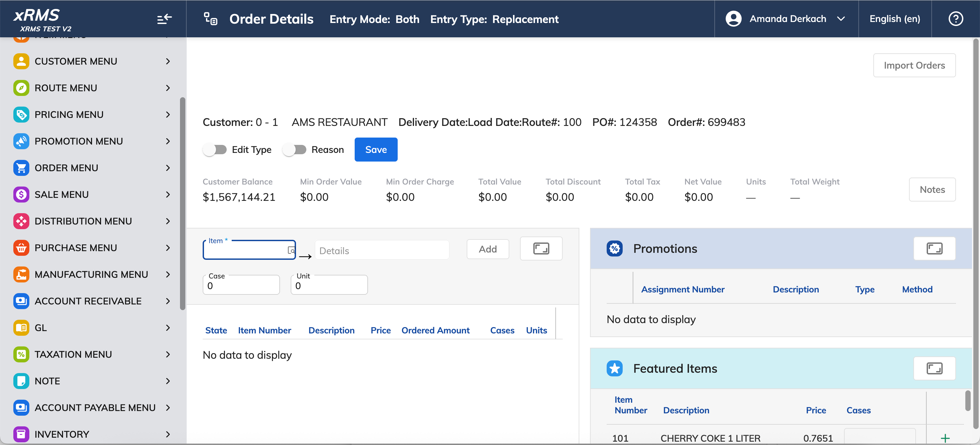Expand DISTRIBUTION MENU chevron
Screen dimensions: 980x445
tap(168, 221)
